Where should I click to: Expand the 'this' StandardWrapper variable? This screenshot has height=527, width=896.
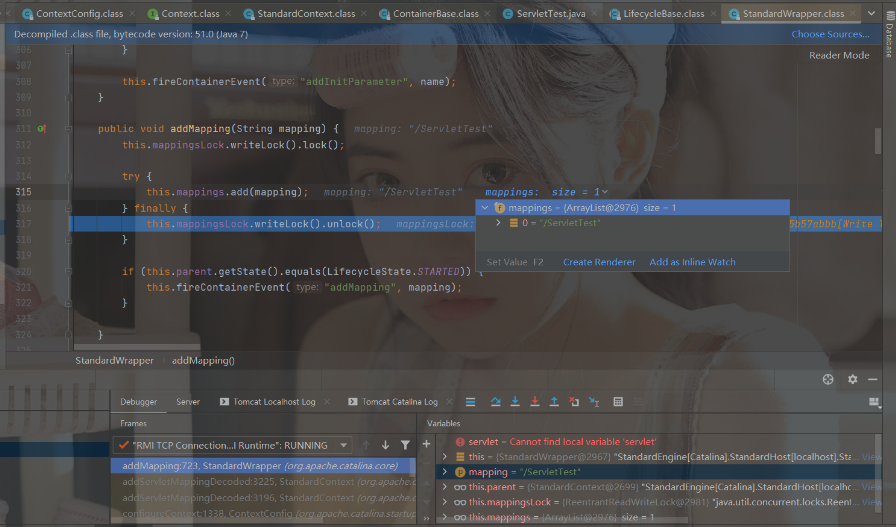click(445, 457)
